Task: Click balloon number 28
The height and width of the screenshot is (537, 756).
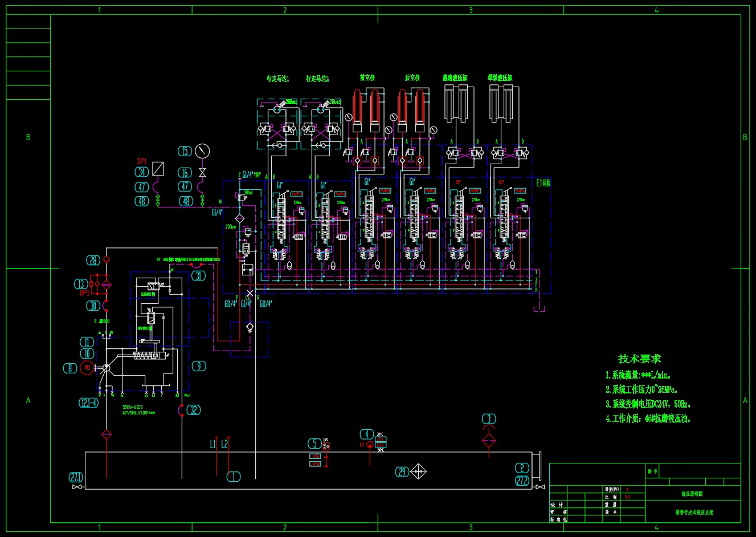Action: (x=93, y=261)
